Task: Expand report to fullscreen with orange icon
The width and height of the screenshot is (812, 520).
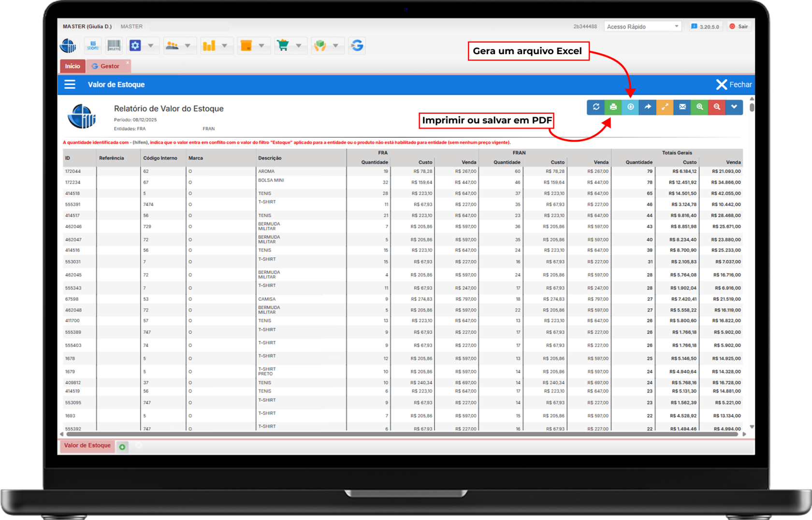Action: tap(665, 107)
